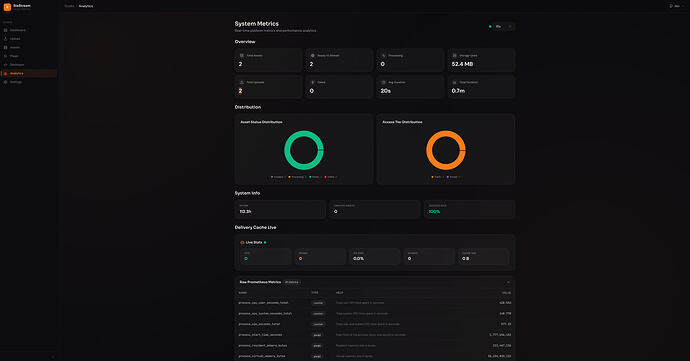Click the Avg Duration card icon

pos(383,82)
